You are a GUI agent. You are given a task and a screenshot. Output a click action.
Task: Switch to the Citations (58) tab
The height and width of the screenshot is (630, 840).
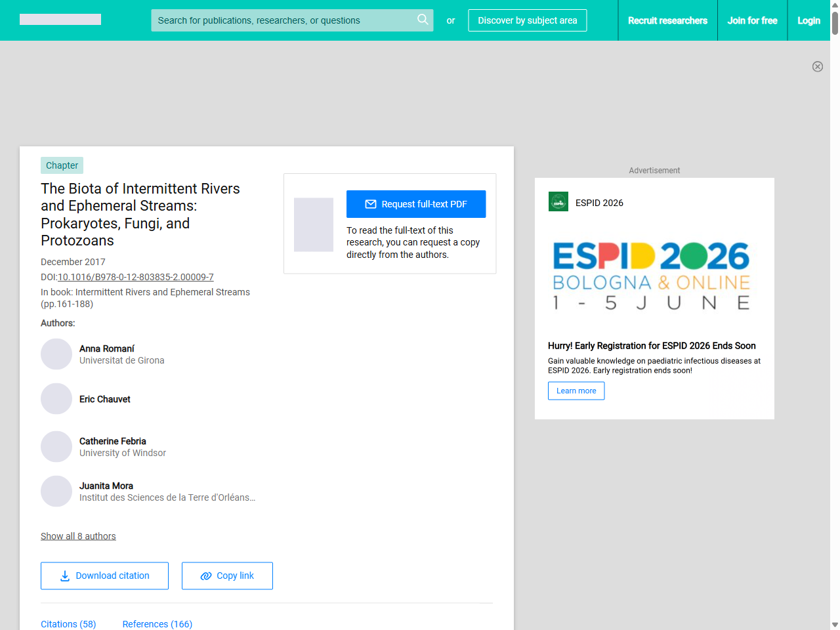click(68, 624)
